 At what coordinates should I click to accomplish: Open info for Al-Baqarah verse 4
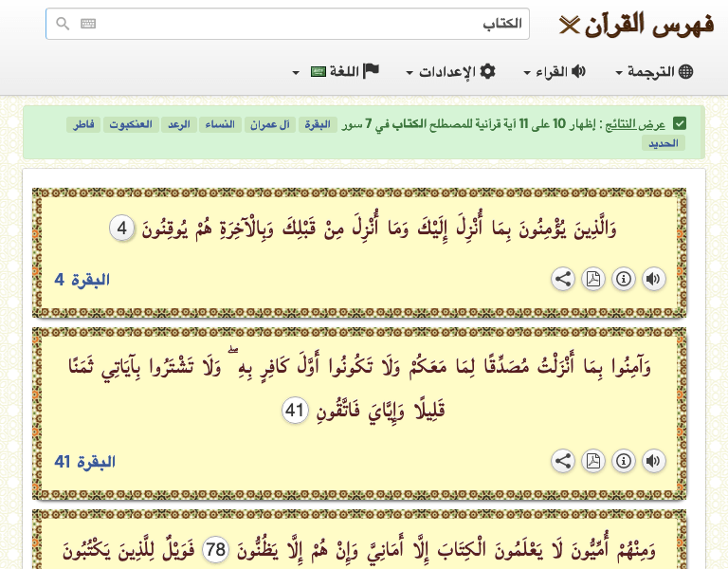[624, 279]
